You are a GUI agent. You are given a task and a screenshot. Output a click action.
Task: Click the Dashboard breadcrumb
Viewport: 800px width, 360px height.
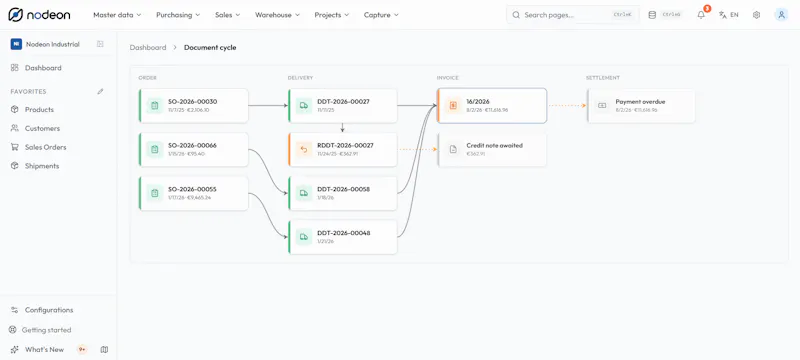point(148,47)
